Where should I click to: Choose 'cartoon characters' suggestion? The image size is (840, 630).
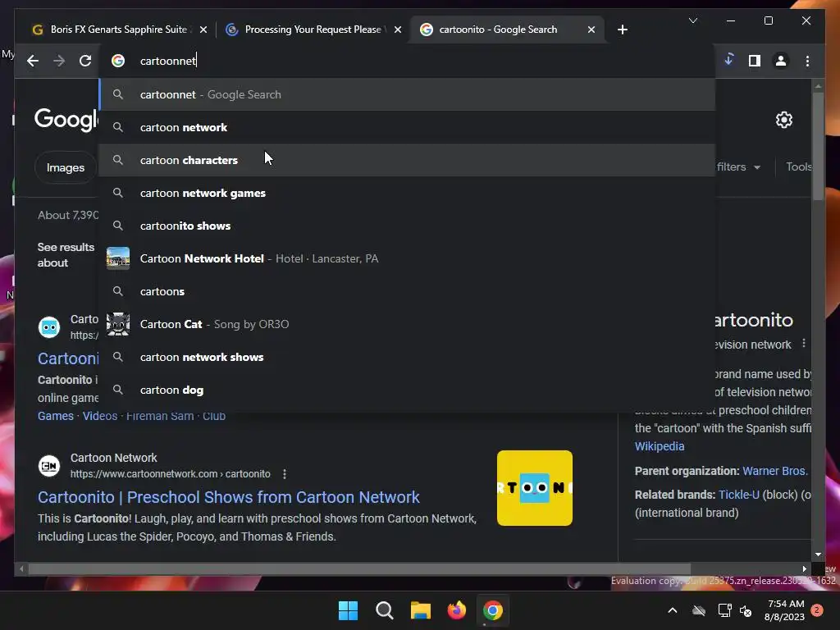coord(407,160)
